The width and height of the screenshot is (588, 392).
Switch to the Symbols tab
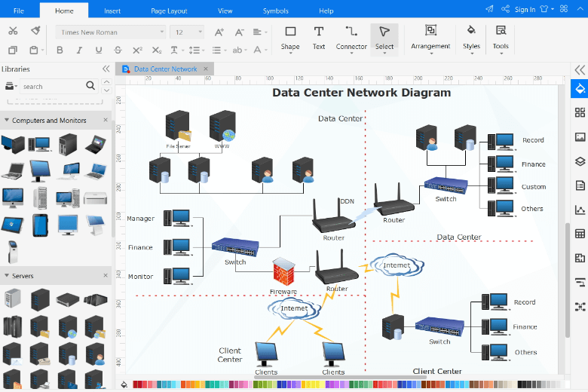(x=276, y=11)
